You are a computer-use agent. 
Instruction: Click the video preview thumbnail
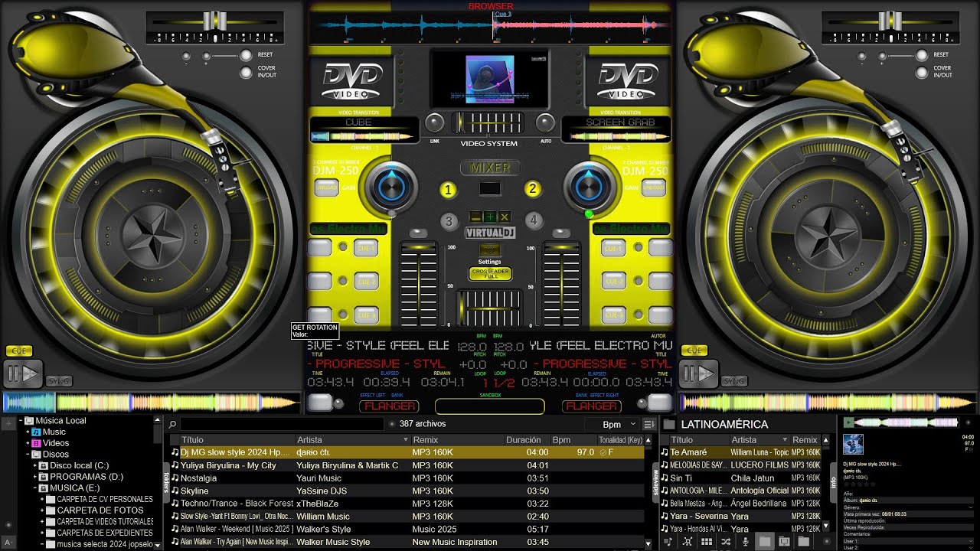coord(490,80)
